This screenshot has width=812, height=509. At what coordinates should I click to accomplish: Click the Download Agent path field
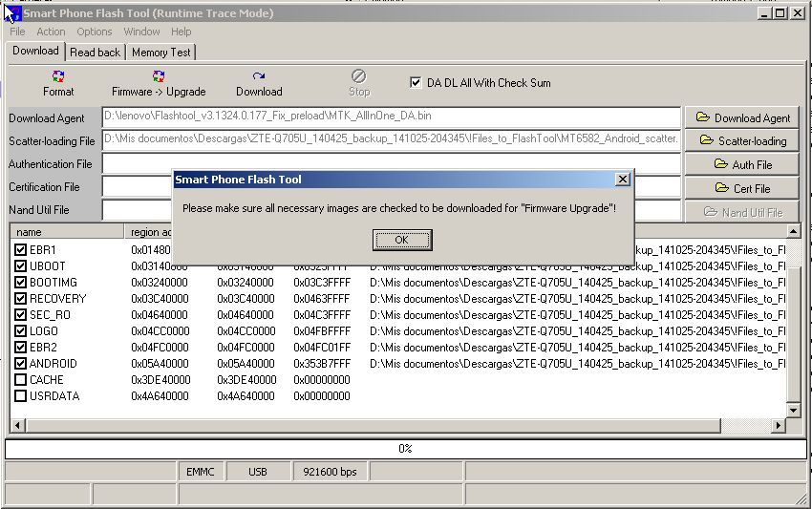point(391,117)
